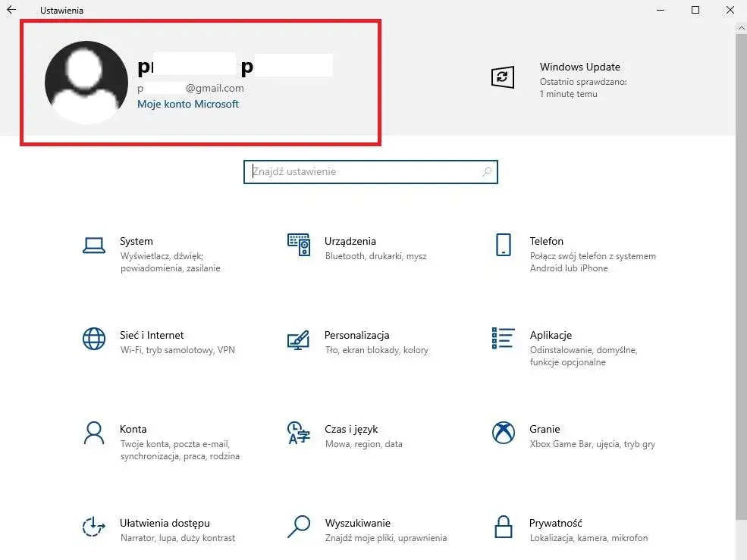
Task: Open Aplikacje to uninstall apps
Action: click(x=551, y=336)
